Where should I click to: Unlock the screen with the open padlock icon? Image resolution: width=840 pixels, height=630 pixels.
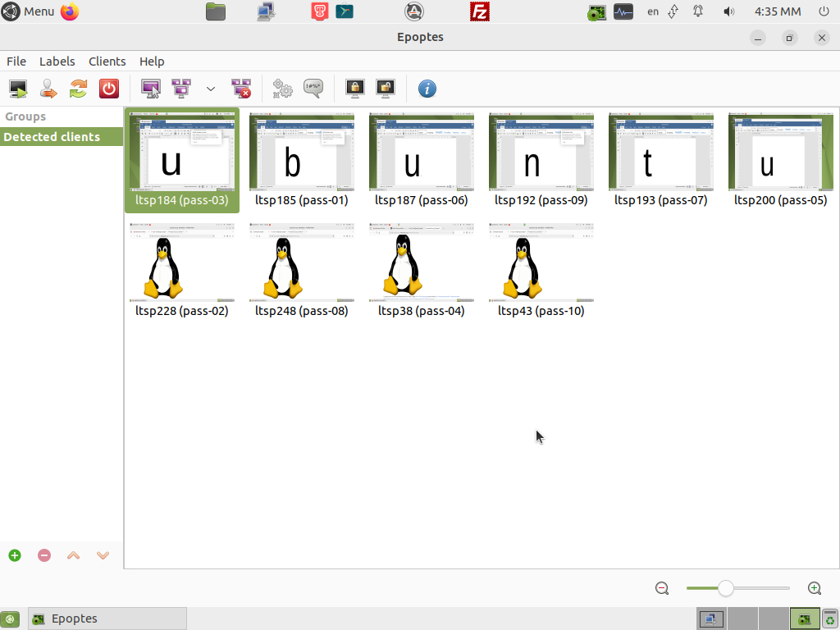386,89
